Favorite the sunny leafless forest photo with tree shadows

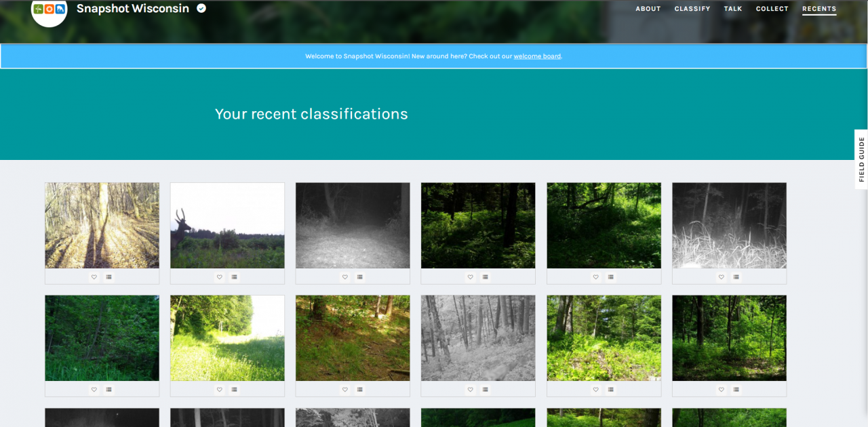pyautogui.click(x=94, y=277)
